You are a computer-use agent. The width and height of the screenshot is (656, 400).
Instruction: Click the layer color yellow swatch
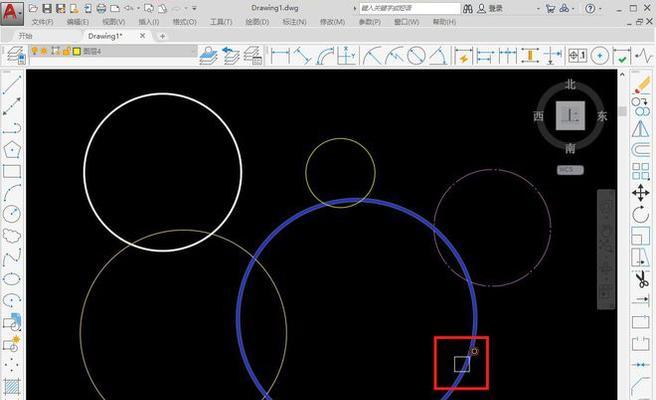[77, 51]
